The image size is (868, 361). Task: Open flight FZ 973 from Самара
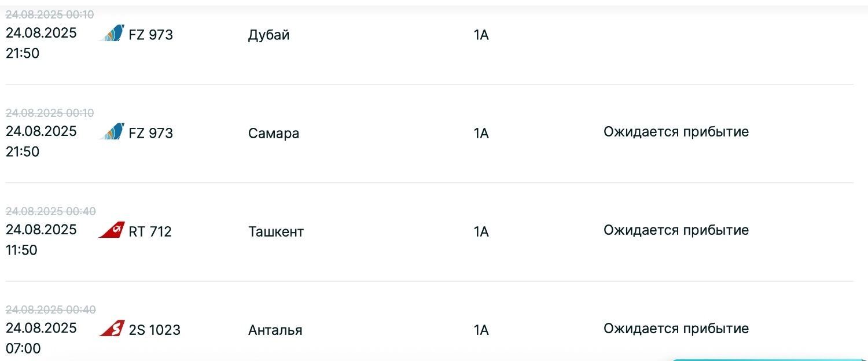[150, 133]
